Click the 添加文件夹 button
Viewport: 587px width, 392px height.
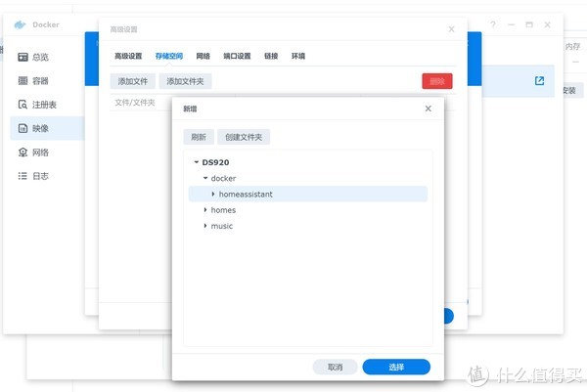[x=185, y=81]
